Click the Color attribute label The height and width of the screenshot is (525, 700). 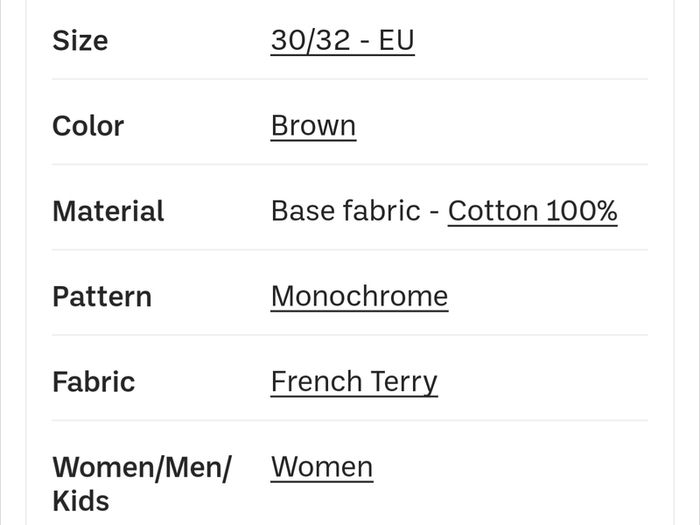(x=88, y=126)
